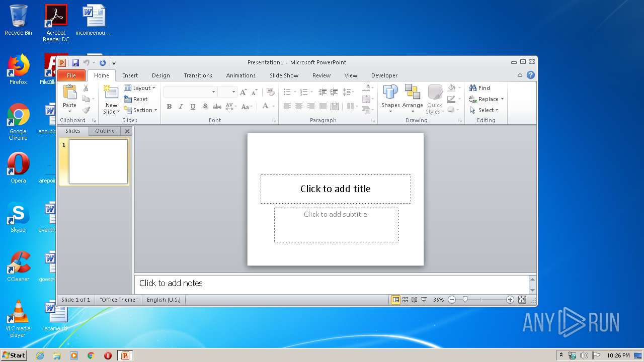This screenshot has width=644, height=362.
Task: Click the Repeat icon in Quick Access
Action: (x=103, y=63)
